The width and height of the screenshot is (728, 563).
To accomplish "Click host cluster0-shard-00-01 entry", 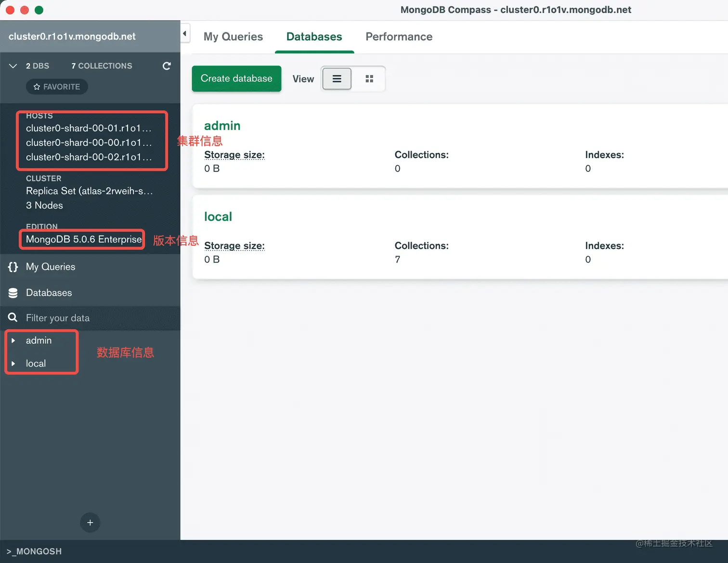I will 89,128.
